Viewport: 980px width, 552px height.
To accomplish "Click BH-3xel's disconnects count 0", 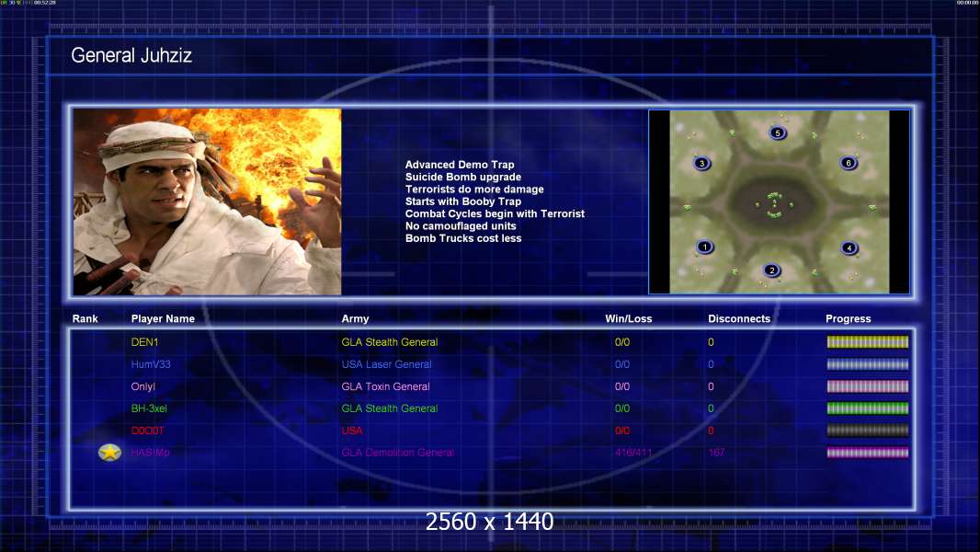I will 711,408.
